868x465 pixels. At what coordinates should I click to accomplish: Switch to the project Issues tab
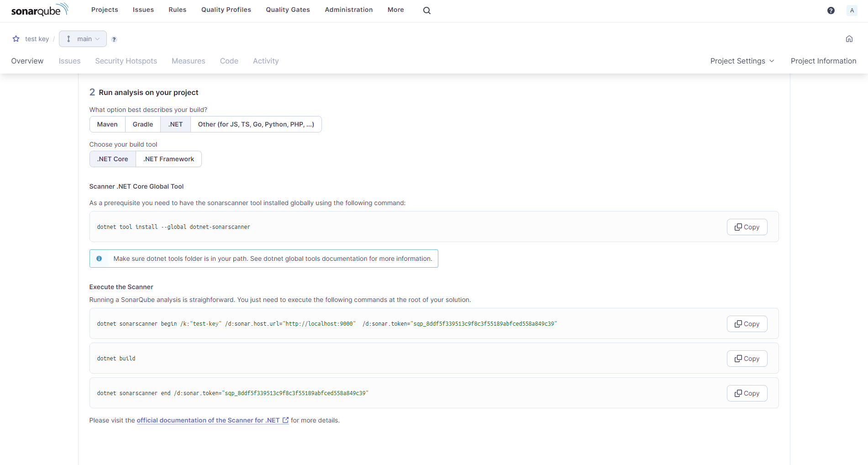pyautogui.click(x=69, y=61)
